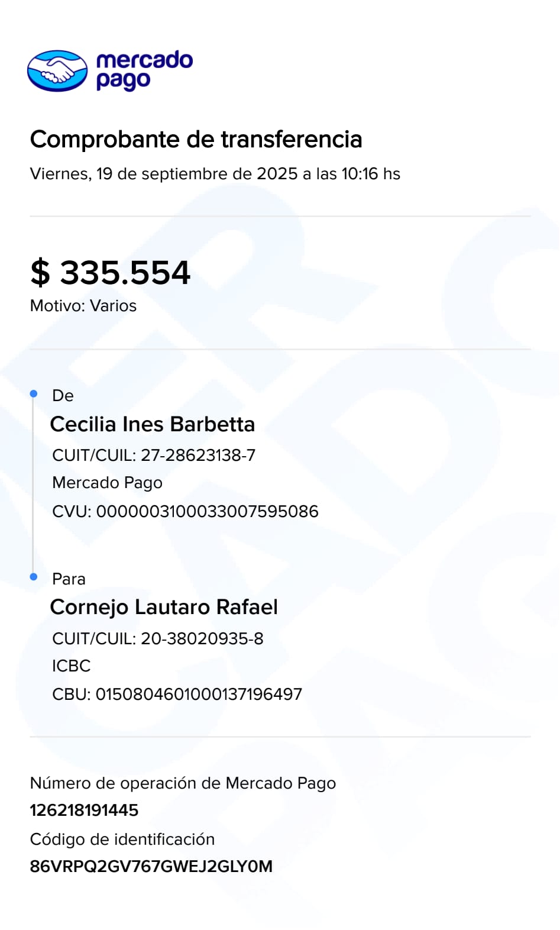Click the blue dot beside "Para"
This screenshot has width=560, height=930.
[34, 577]
